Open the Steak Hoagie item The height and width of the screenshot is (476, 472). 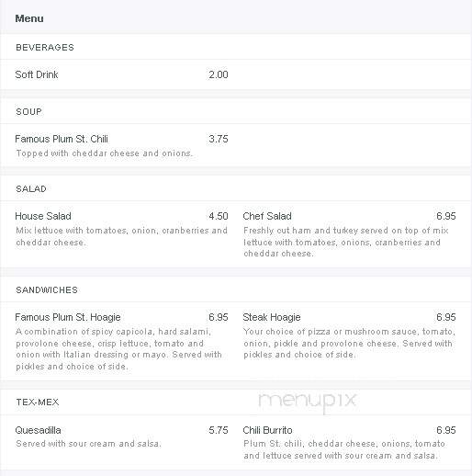coord(272,317)
